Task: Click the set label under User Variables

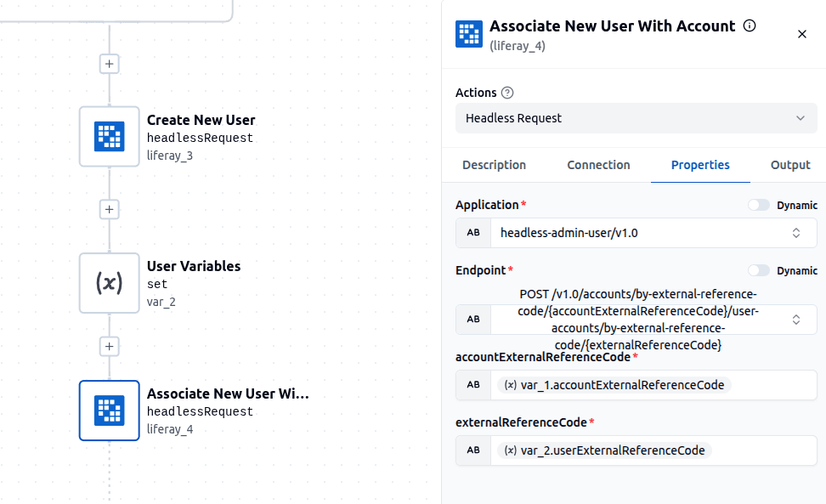Action: tap(157, 285)
